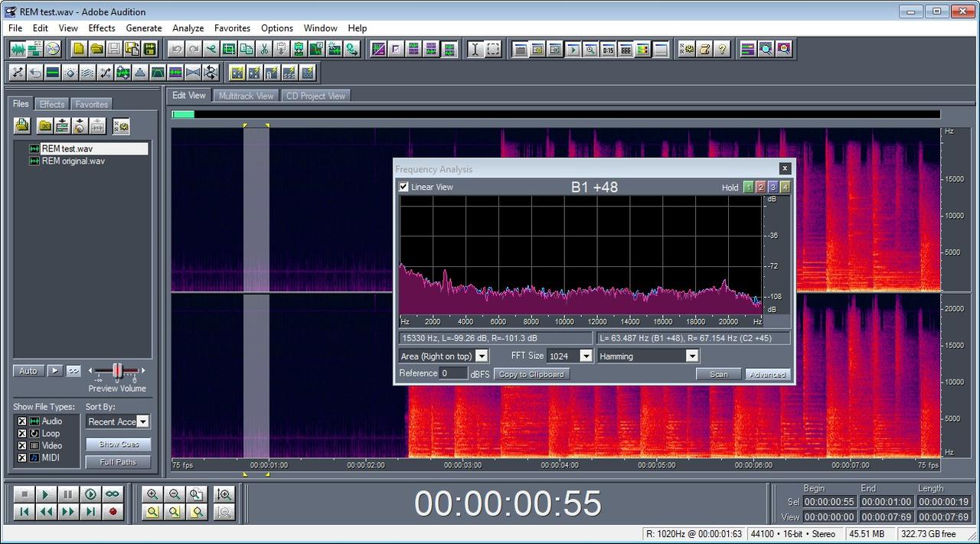Open the Effects menu
Screen dimensions: 980x544
coord(102,28)
